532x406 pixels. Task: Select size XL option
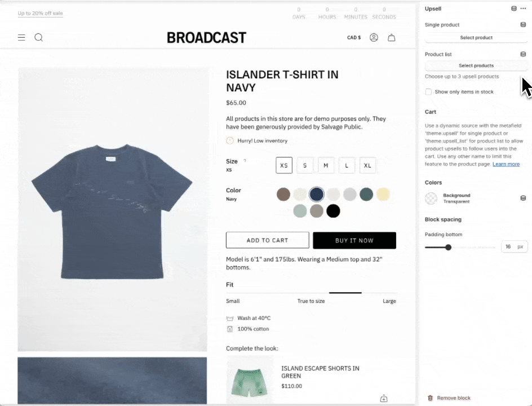(367, 165)
